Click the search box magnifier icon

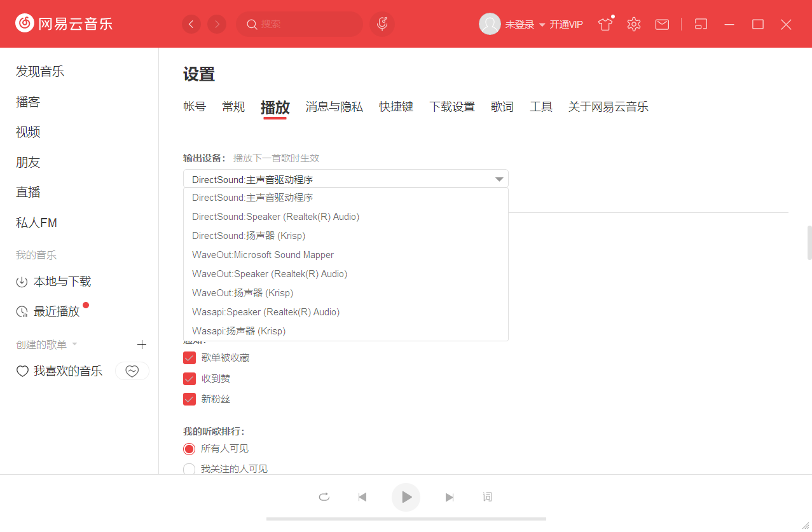click(252, 24)
